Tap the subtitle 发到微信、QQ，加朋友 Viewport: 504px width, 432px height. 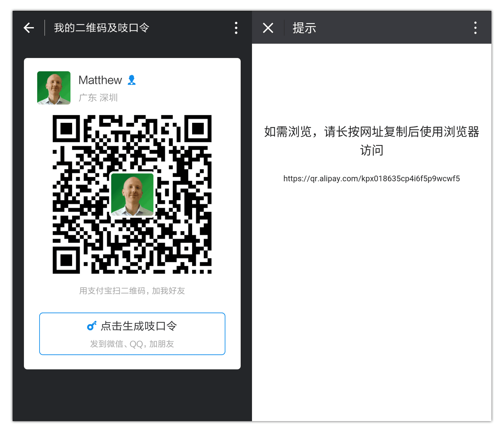(132, 344)
